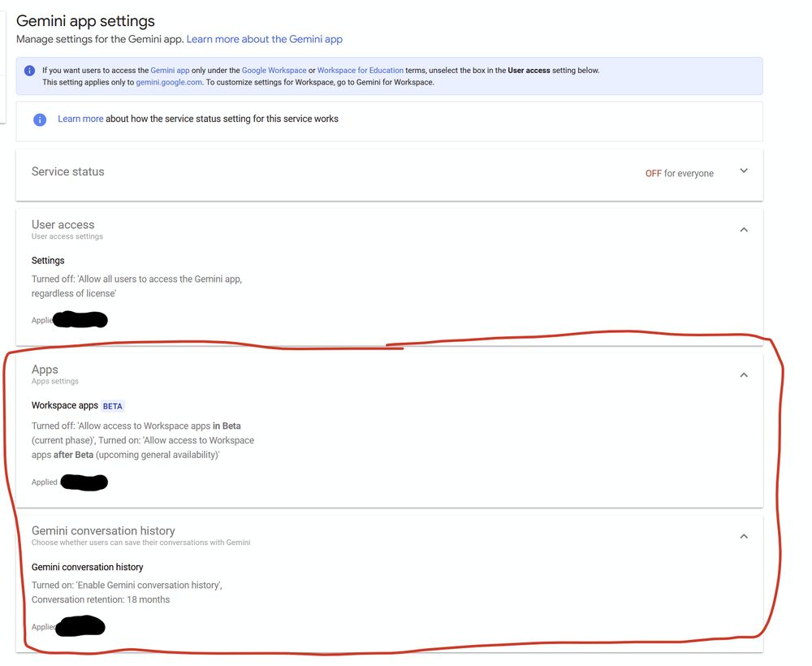The image size is (812, 666).
Task: Collapse the Apps section chevron
Action: pos(744,375)
